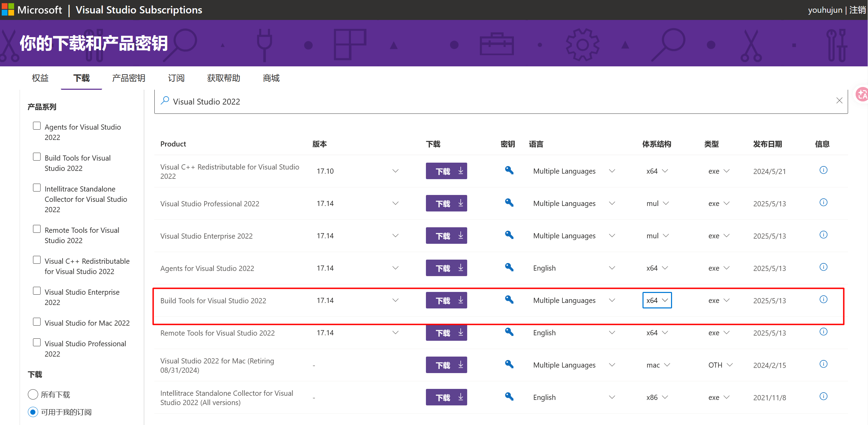This screenshot has width=868, height=425.
Task: Download Remote Tools for Visual Studio 2022
Action: click(x=446, y=333)
